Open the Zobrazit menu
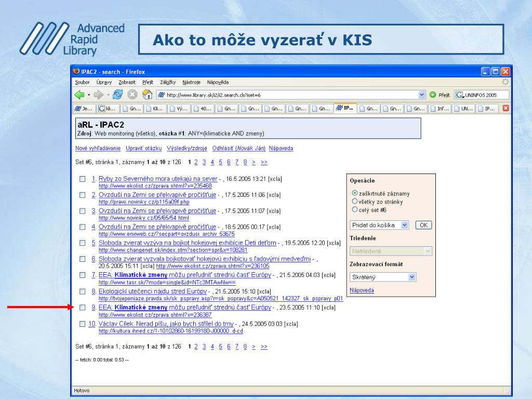 click(127, 82)
